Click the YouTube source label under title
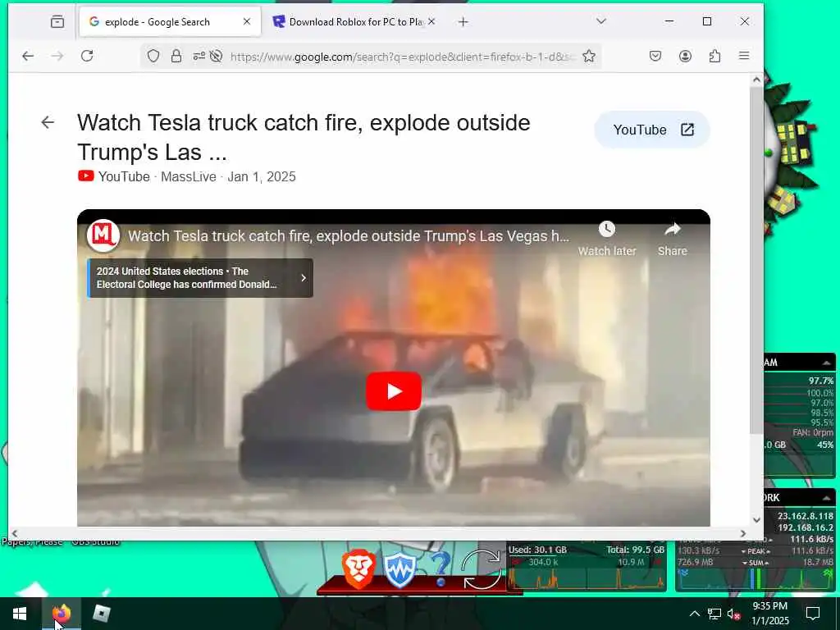840x630 pixels. pyautogui.click(x=124, y=177)
